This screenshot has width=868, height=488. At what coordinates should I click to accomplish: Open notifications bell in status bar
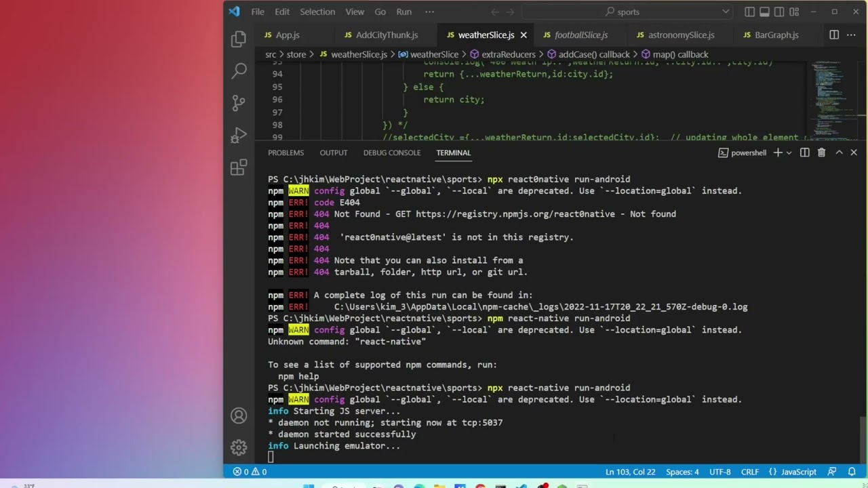(x=852, y=472)
